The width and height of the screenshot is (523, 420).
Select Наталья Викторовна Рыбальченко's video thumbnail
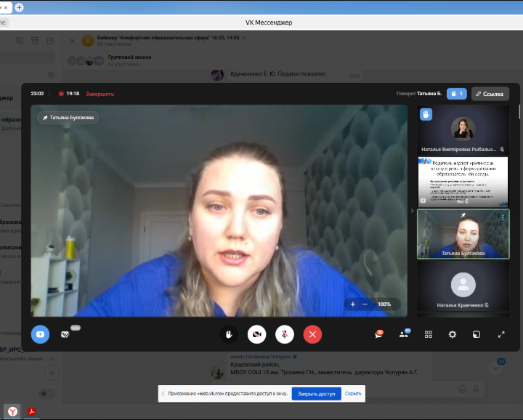pyautogui.click(x=463, y=129)
